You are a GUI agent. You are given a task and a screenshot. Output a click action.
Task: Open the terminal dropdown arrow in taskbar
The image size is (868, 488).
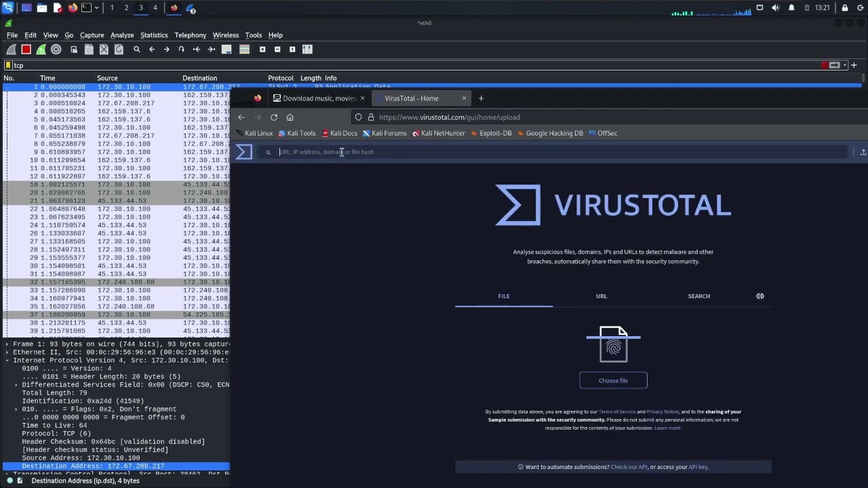tap(96, 8)
